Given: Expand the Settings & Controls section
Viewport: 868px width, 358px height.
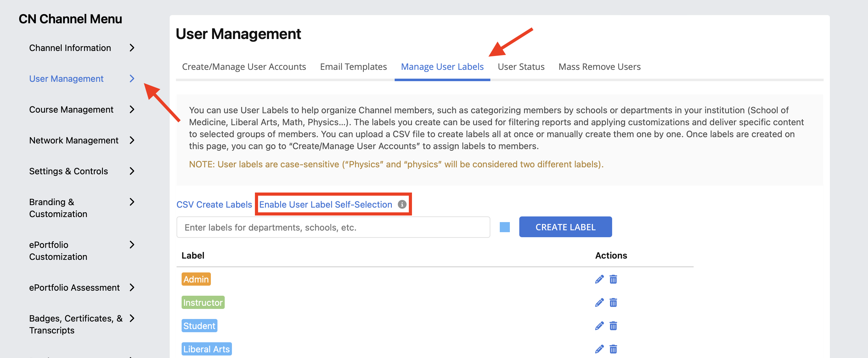Looking at the screenshot, I should click(x=68, y=171).
